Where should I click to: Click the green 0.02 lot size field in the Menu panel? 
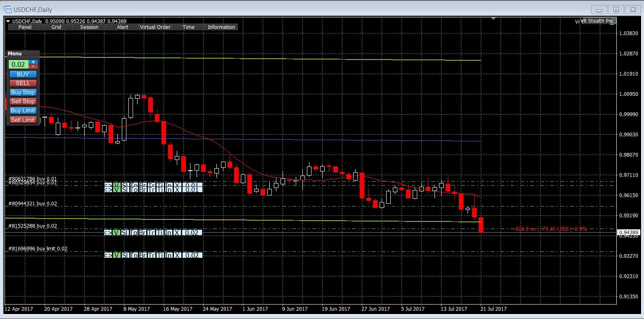point(18,64)
